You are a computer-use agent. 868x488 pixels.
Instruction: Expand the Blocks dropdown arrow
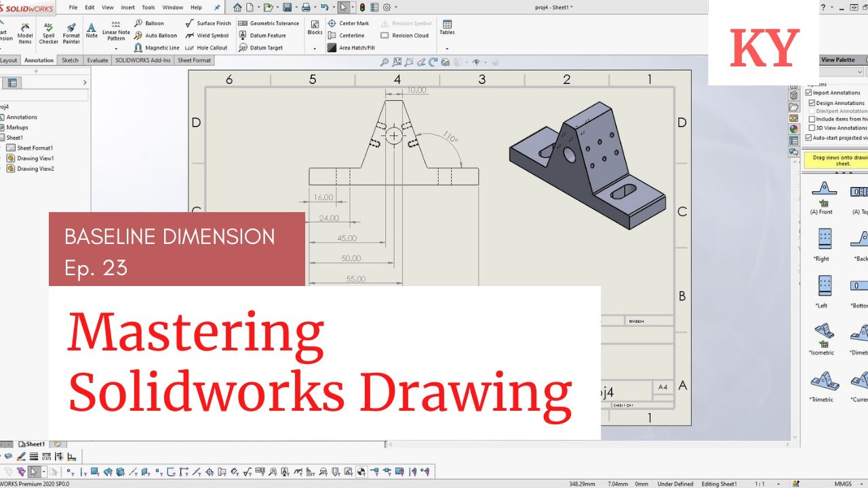315,49
